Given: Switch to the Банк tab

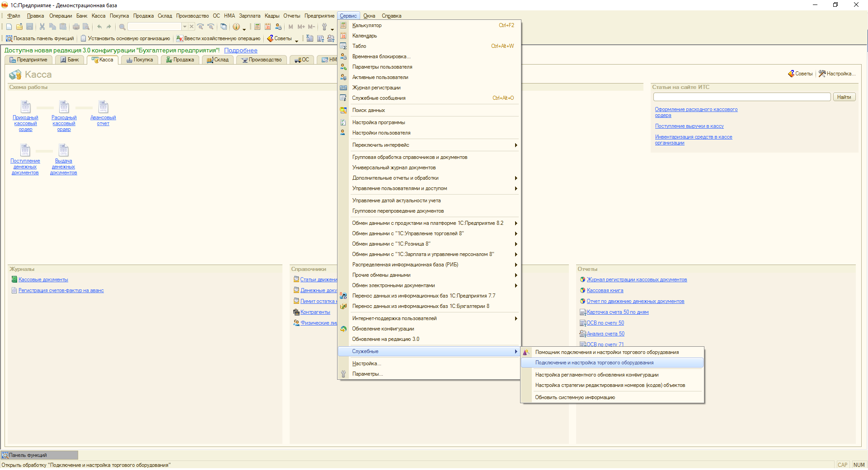Looking at the screenshot, I should (x=70, y=60).
